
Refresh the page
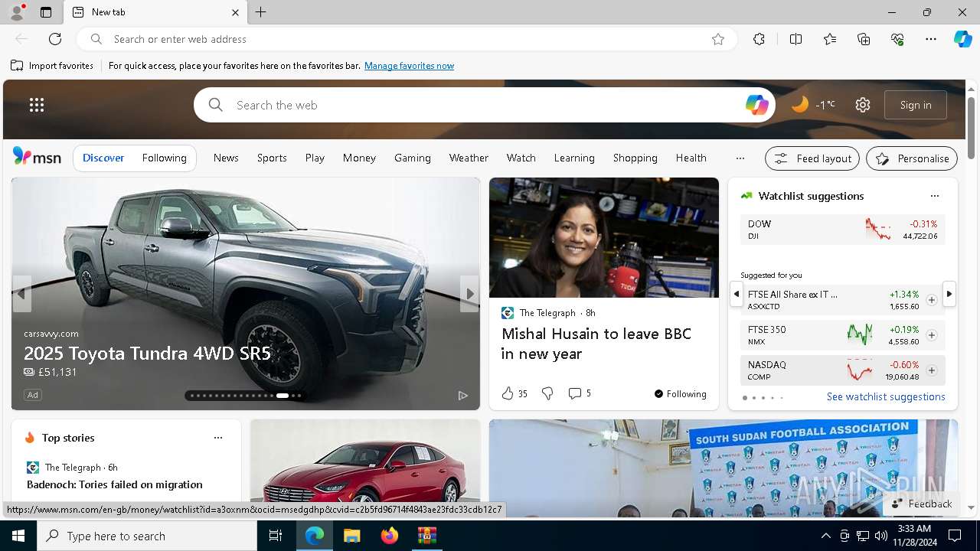point(55,39)
